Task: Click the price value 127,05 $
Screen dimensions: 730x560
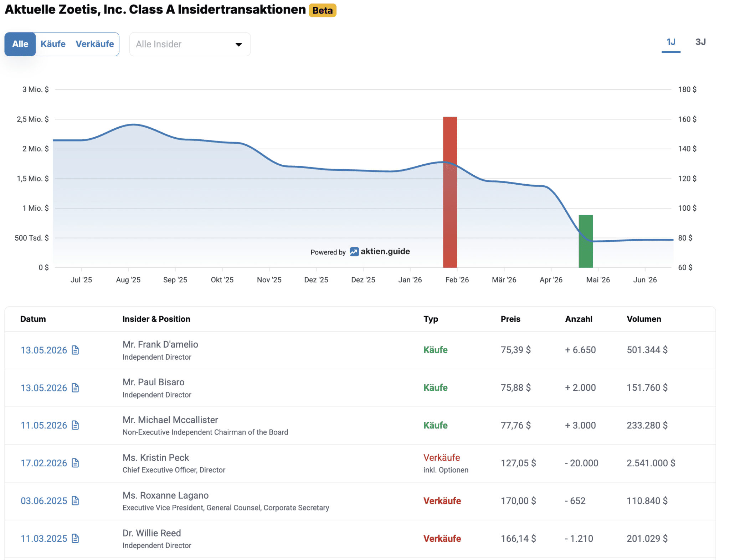Action: coord(518,463)
